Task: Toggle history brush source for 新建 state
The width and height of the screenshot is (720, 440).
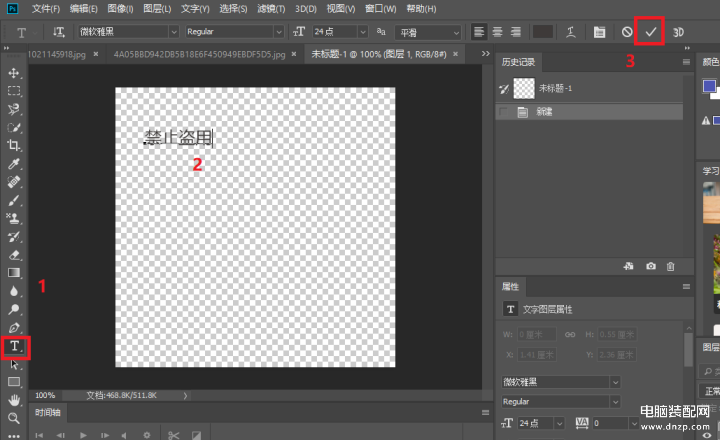Action: pos(504,112)
